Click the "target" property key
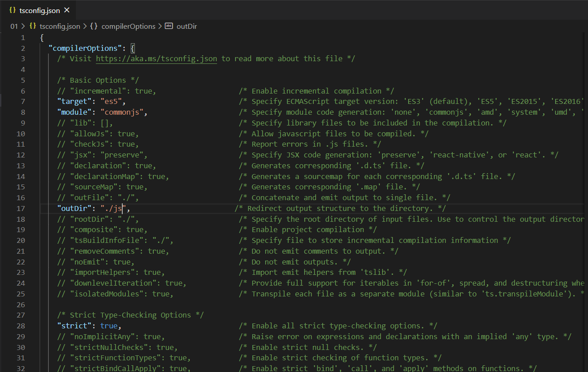 74,102
